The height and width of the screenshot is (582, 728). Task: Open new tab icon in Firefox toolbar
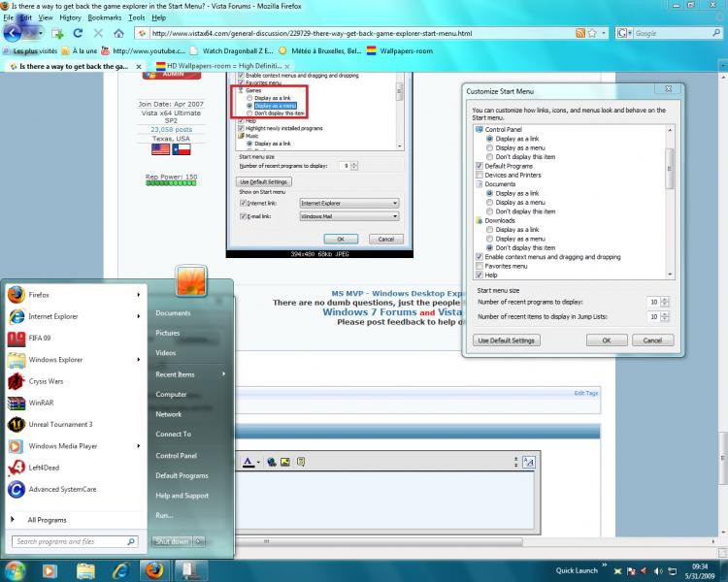57,33
